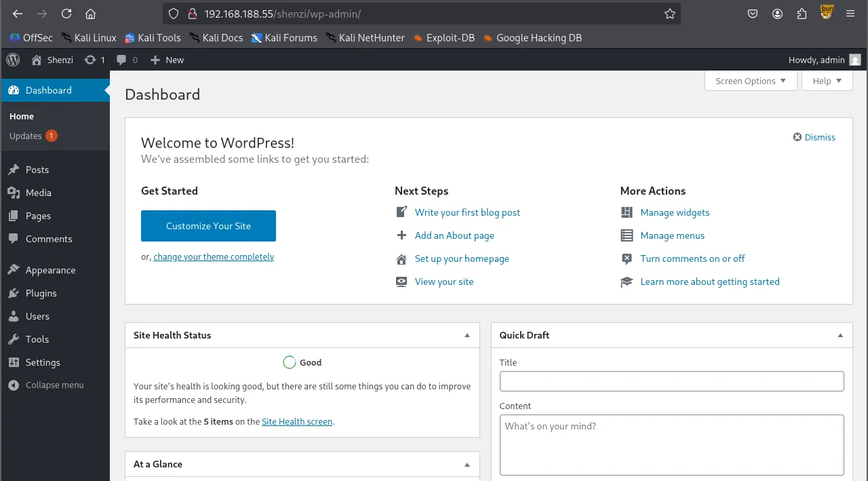Open the browser extensions puzzle icon
The width and height of the screenshot is (868, 481).
(802, 14)
